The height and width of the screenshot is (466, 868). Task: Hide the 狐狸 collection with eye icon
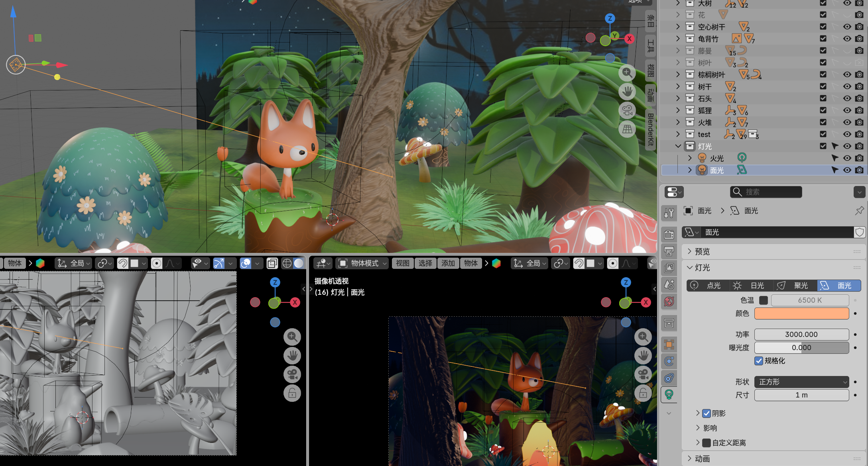847,110
